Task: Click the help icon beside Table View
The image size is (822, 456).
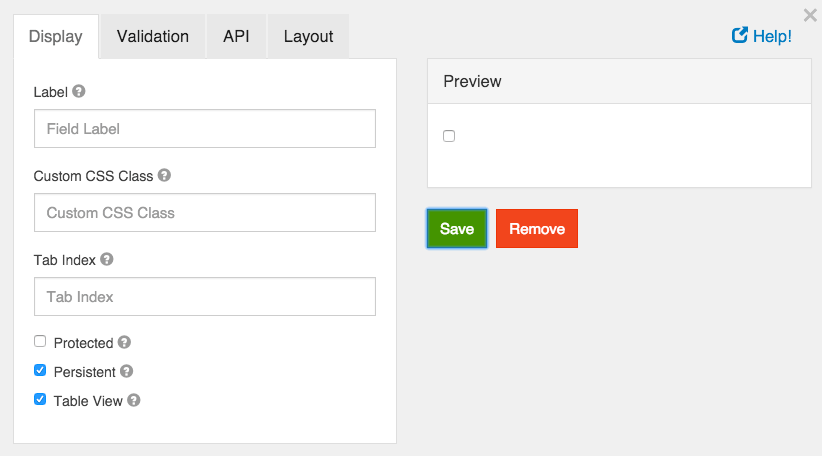Action: point(134,400)
